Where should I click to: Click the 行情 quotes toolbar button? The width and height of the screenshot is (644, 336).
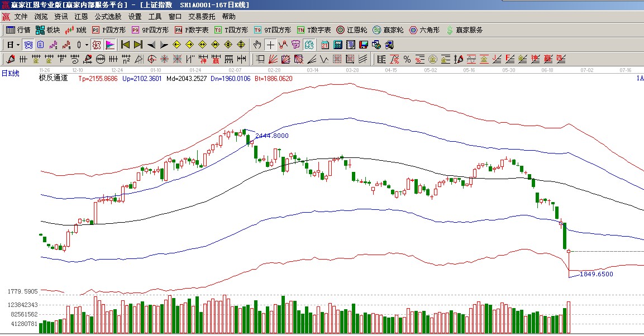[18, 30]
